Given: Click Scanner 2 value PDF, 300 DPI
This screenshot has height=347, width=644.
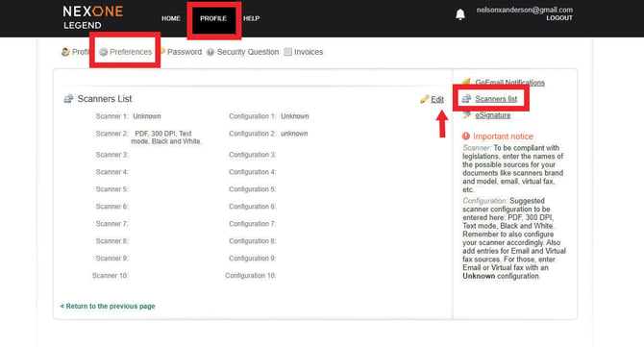Looking at the screenshot, I should [x=166, y=137].
